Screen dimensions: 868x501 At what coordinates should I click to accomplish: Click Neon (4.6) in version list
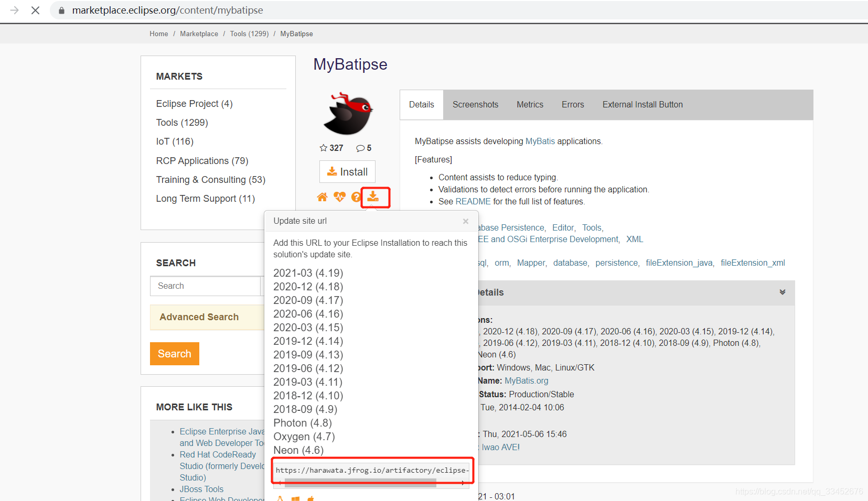tap(298, 450)
